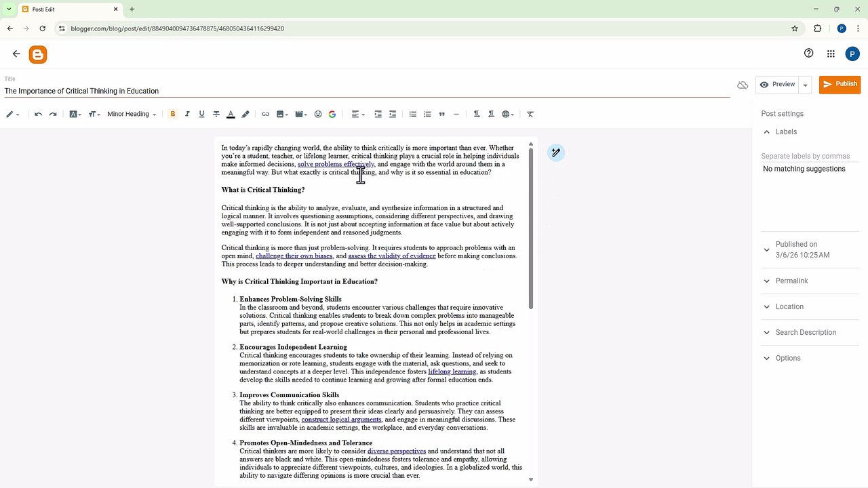Edit the post title field
Image resolution: width=868 pixels, height=488 pixels.
(x=367, y=91)
